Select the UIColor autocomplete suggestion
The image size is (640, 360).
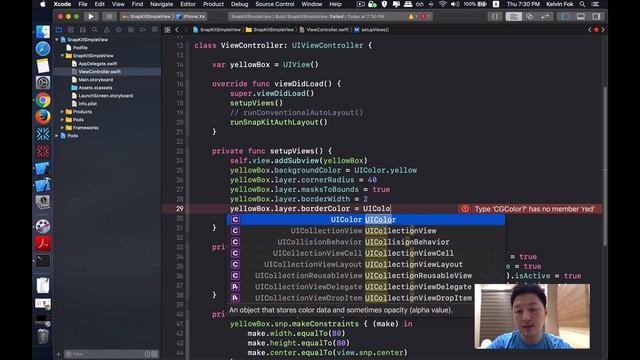[366, 220]
